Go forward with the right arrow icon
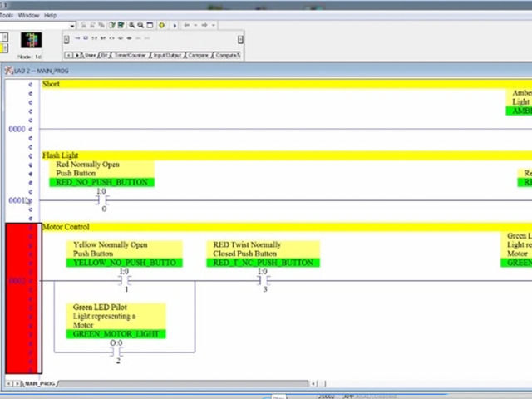Screen dimensions: 532x399 [x=204, y=25]
